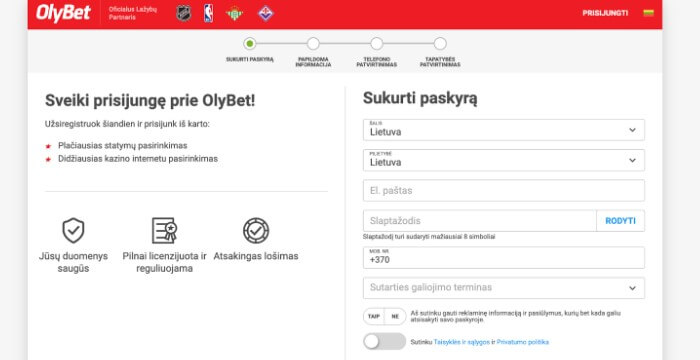Toggle the terms agreement switch

(x=384, y=342)
